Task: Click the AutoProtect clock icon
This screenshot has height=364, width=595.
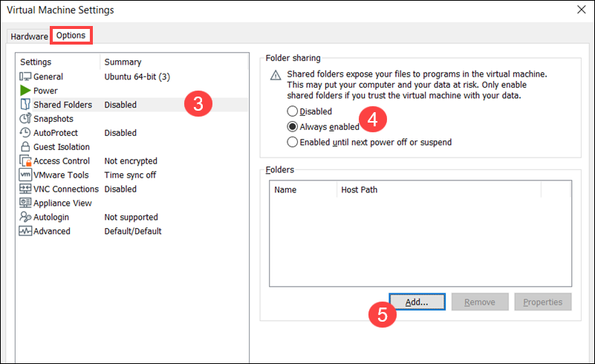Action: click(x=25, y=133)
